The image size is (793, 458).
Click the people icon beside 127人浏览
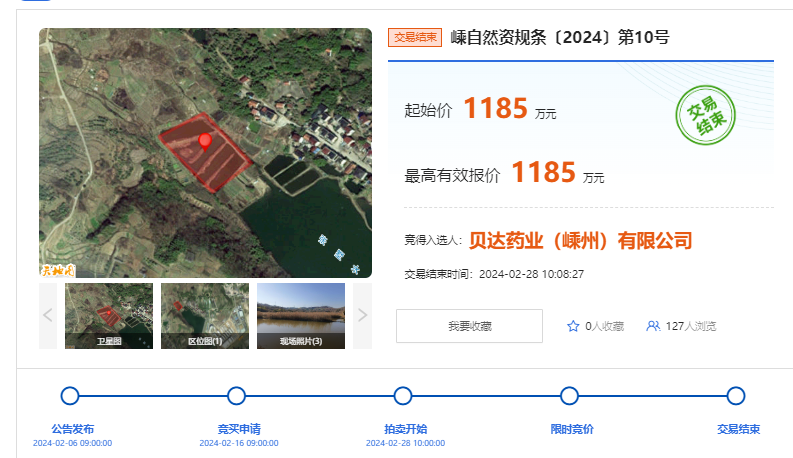[653, 326]
